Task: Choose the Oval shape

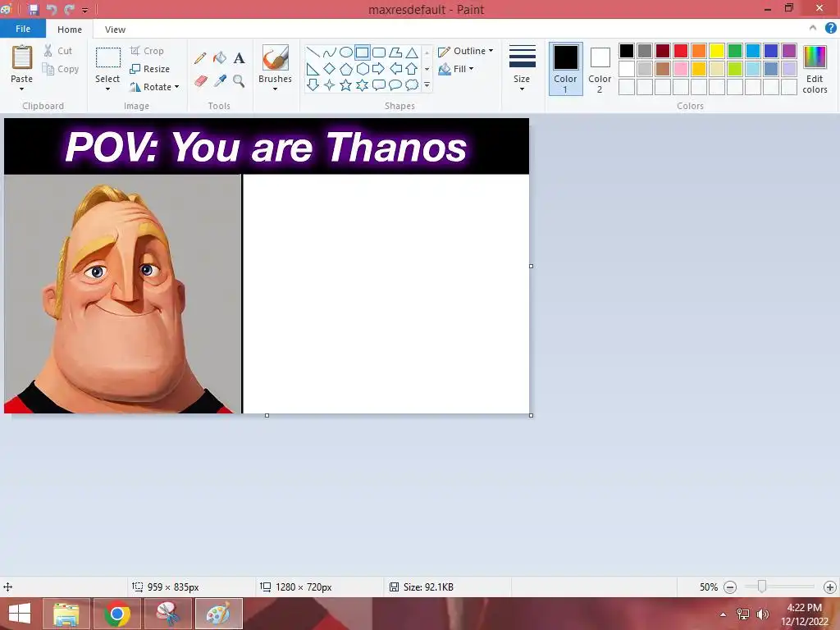Action: 346,52
